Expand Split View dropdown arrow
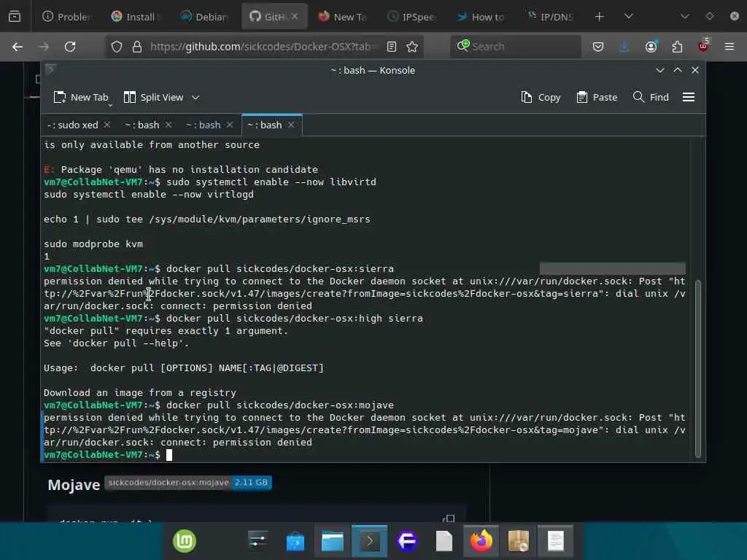747x560 pixels. tap(196, 97)
